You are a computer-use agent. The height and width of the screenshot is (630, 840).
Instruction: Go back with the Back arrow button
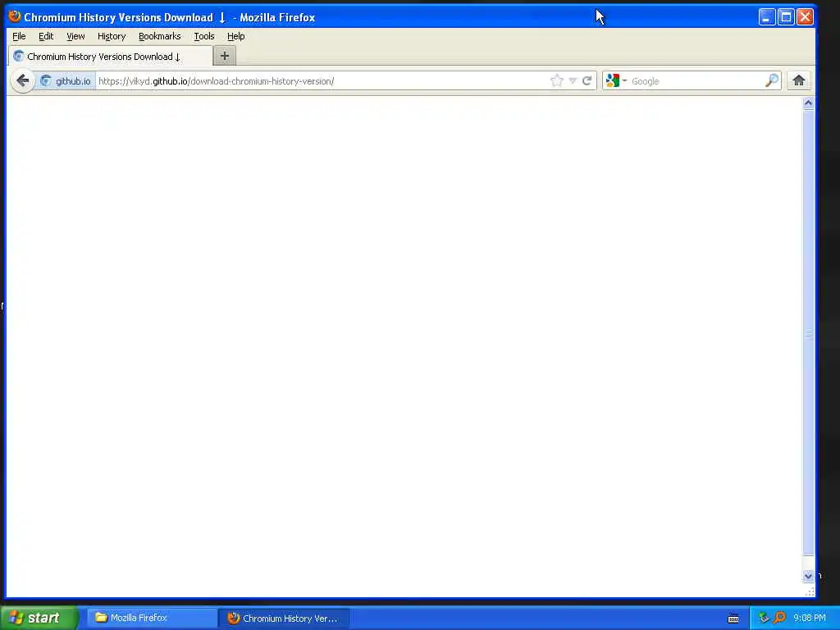click(22, 81)
